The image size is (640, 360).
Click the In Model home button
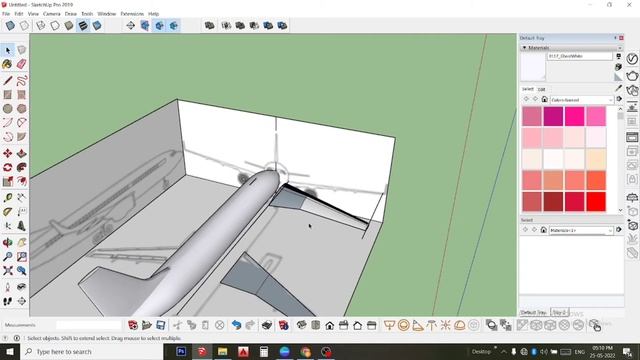pos(544,99)
